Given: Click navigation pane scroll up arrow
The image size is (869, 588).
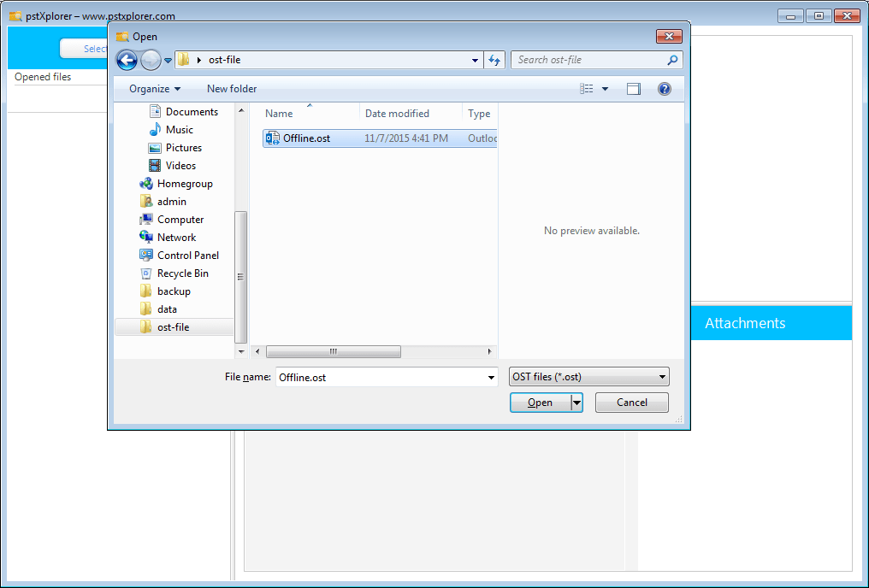Looking at the screenshot, I should coord(241,110).
